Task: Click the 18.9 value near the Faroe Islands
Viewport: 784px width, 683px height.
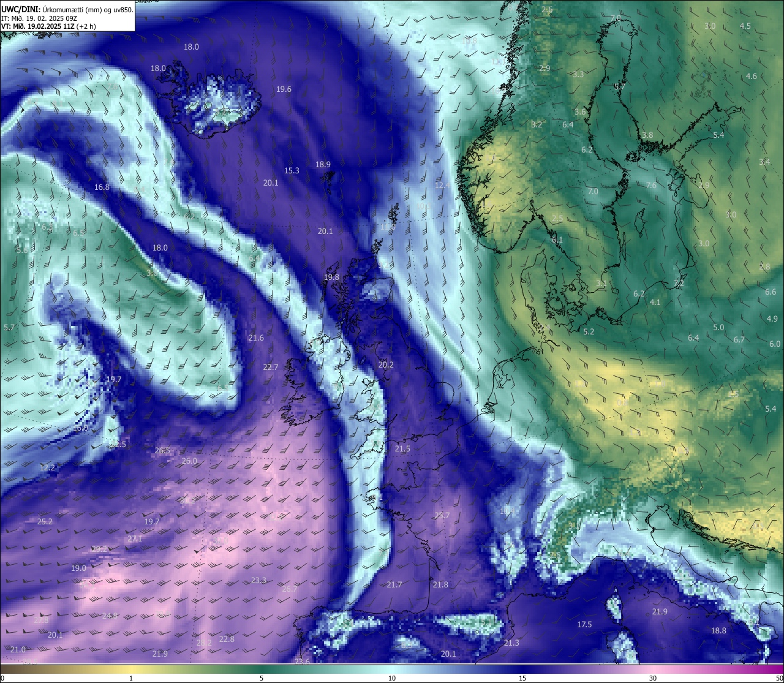Action: click(323, 164)
